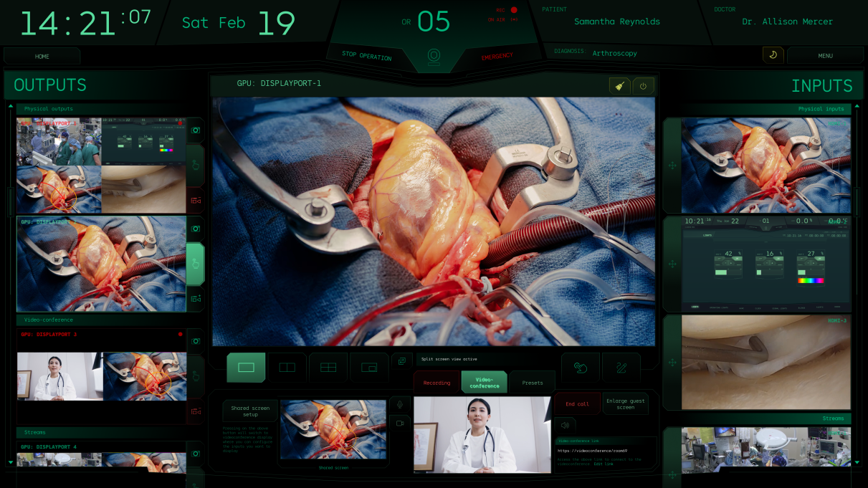Select the single-screen layout icon
The width and height of the screenshot is (868, 488).
point(246,367)
